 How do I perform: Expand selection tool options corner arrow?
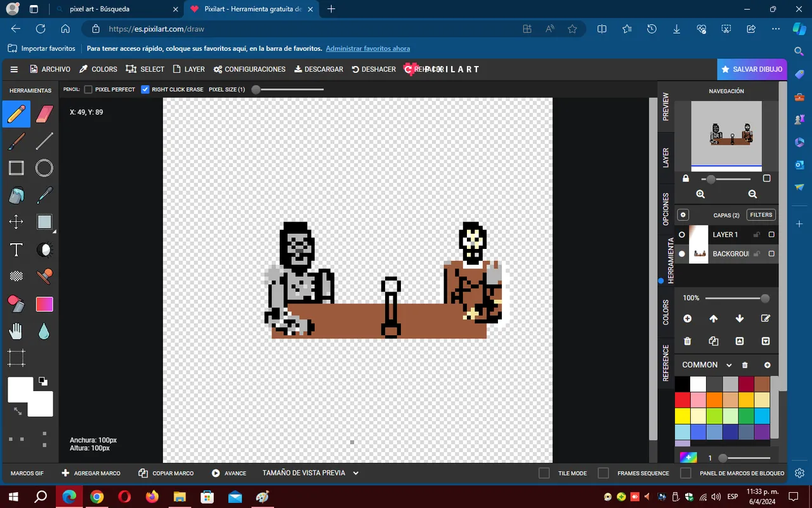coord(54,232)
